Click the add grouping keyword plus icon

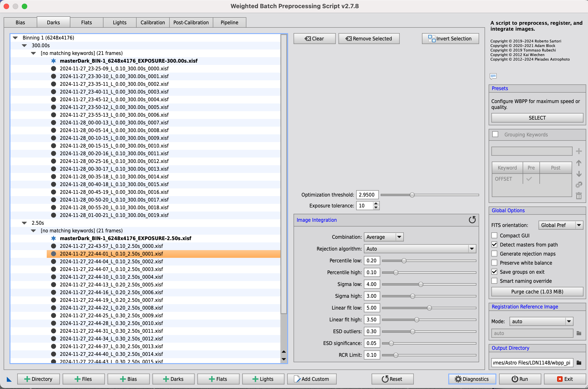tap(579, 151)
